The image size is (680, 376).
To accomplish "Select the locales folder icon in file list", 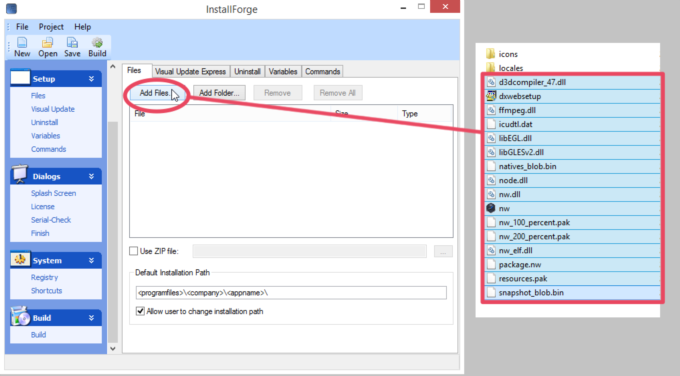I will point(490,67).
